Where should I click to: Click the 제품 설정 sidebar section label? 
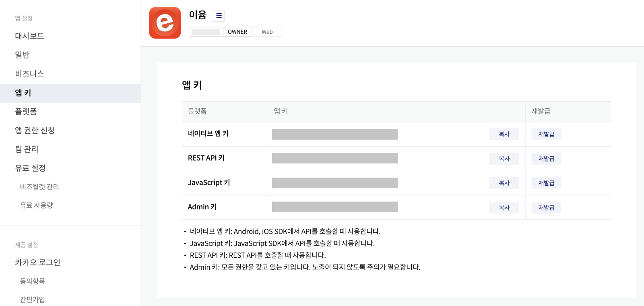click(26, 245)
